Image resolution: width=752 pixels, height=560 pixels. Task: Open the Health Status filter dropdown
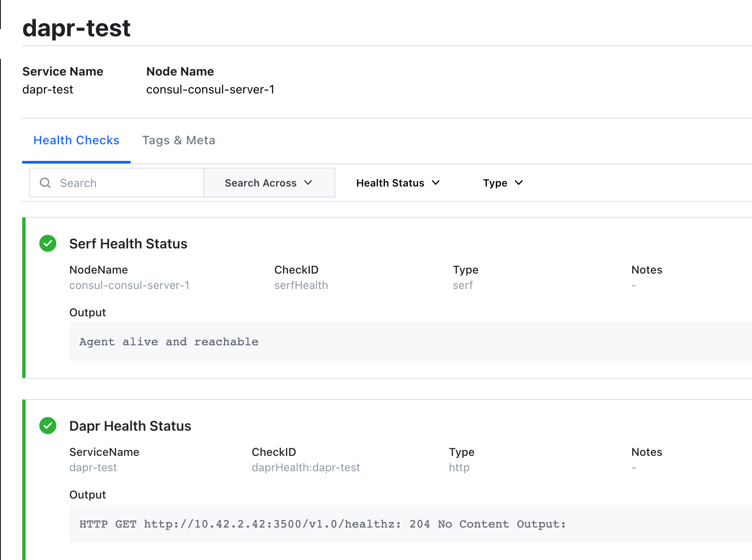(x=397, y=183)
